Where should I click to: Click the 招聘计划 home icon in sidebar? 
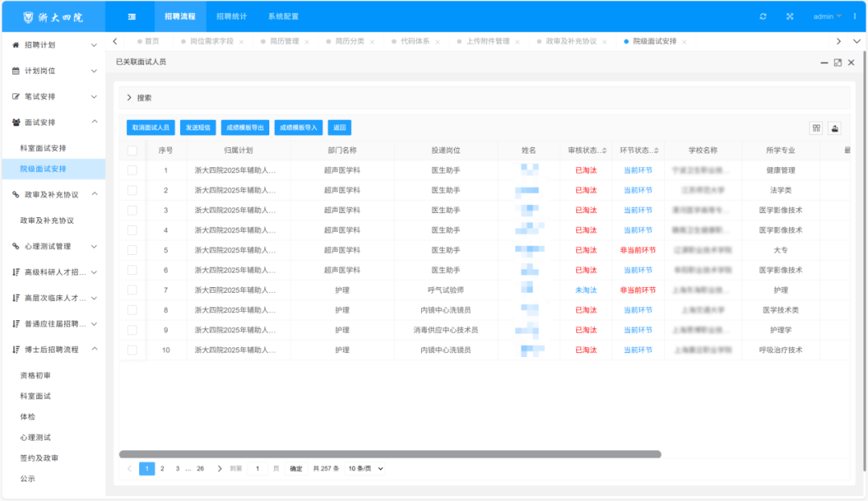click(x=15, y=45)
